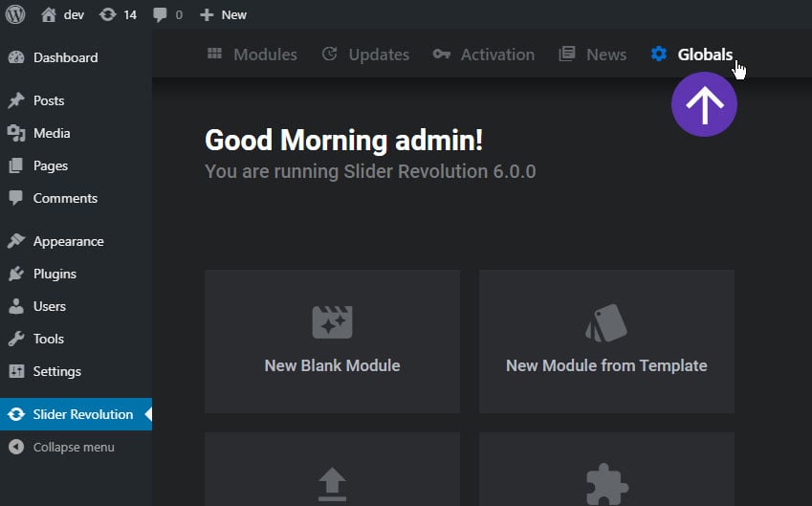This screenshot has height=506, width=812.
Task: Click the puzzle piece add-ons icon
Action: coord(607,484)
